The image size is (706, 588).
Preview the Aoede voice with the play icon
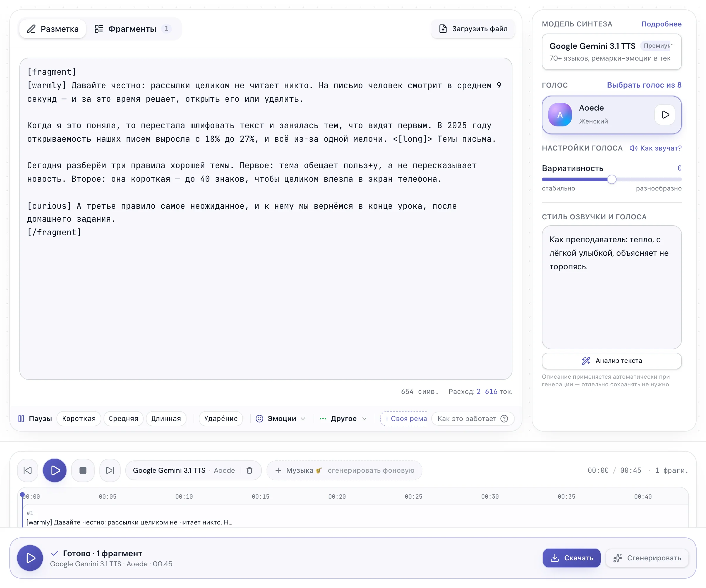[x=665, y=115]
